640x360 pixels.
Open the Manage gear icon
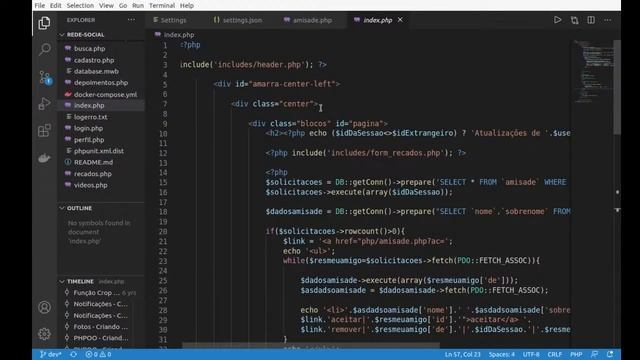pos(44,334)
